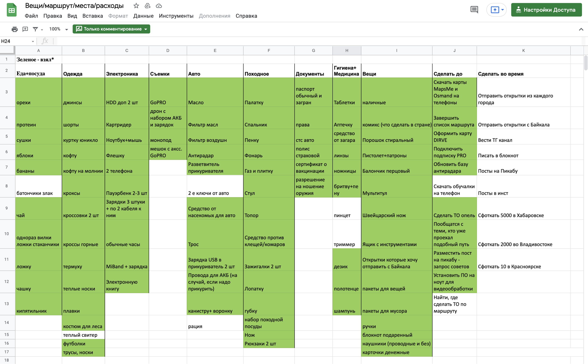The width and height of the screenshot is (588, 364).
Task: Select cell 'орехи'
Action: click(x=39, y=92)
